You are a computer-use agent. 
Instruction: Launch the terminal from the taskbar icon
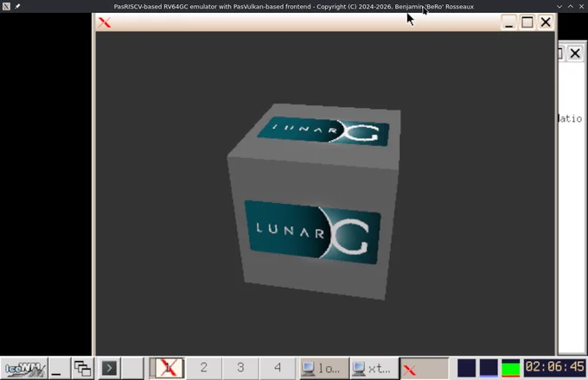[x=109, y=369]
